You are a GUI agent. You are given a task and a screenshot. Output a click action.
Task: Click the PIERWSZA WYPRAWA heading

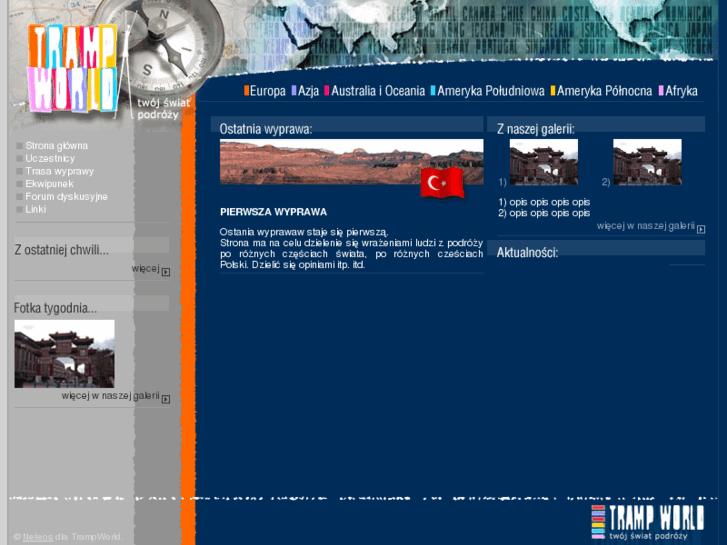[274, 212]
